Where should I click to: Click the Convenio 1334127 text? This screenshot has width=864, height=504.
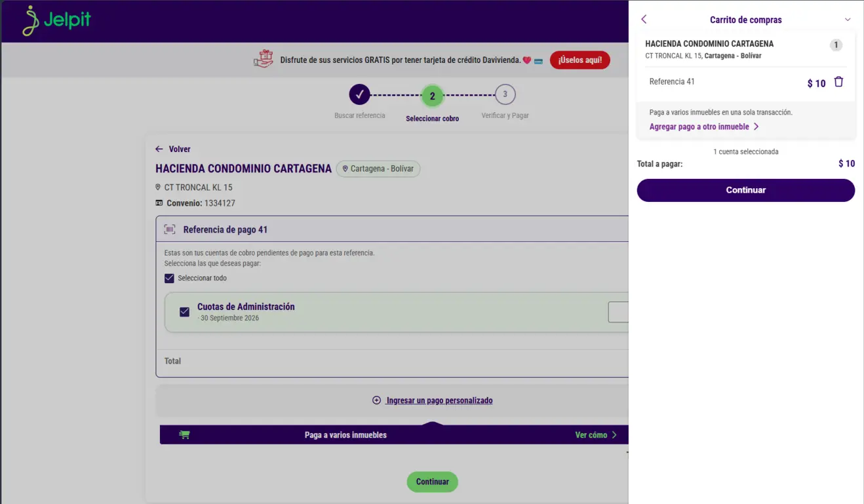pos(201,203)
